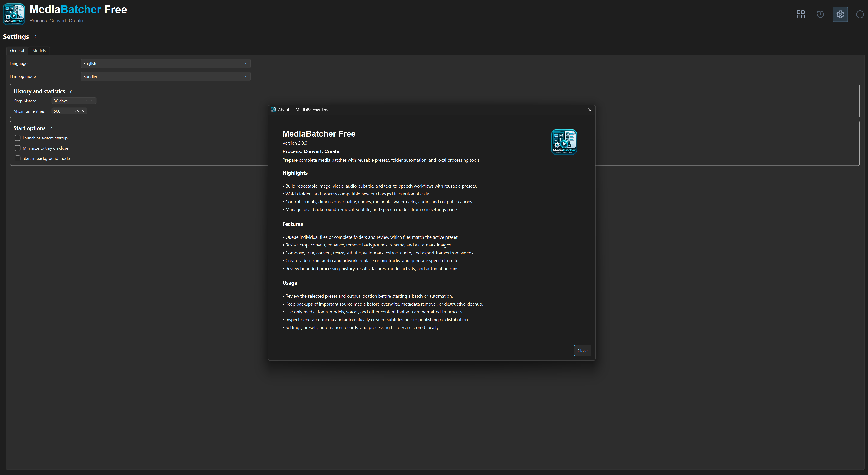Close the About dialog with X
This screenshot has width=868, height=475.
[590, 110]
